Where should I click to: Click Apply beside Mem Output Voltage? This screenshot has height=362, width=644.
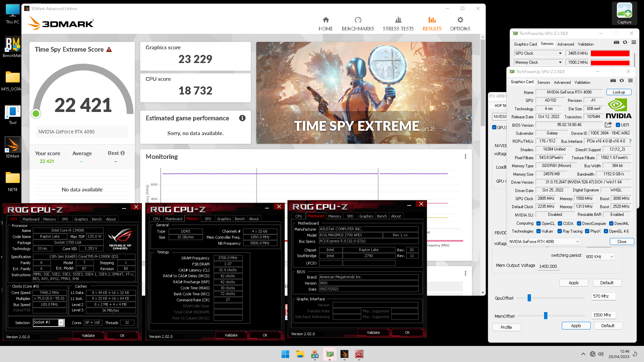(573, 283)
